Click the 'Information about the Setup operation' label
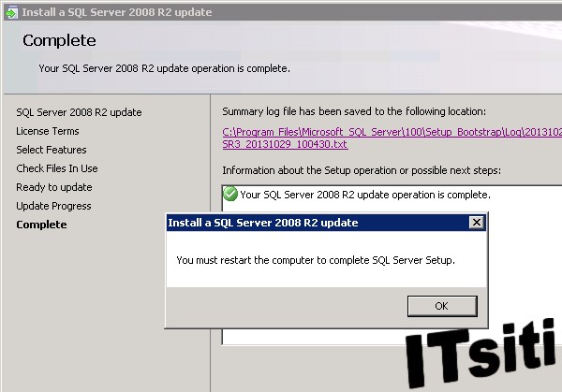The width and height of the screenshot is (562, 392). point(362,170)
